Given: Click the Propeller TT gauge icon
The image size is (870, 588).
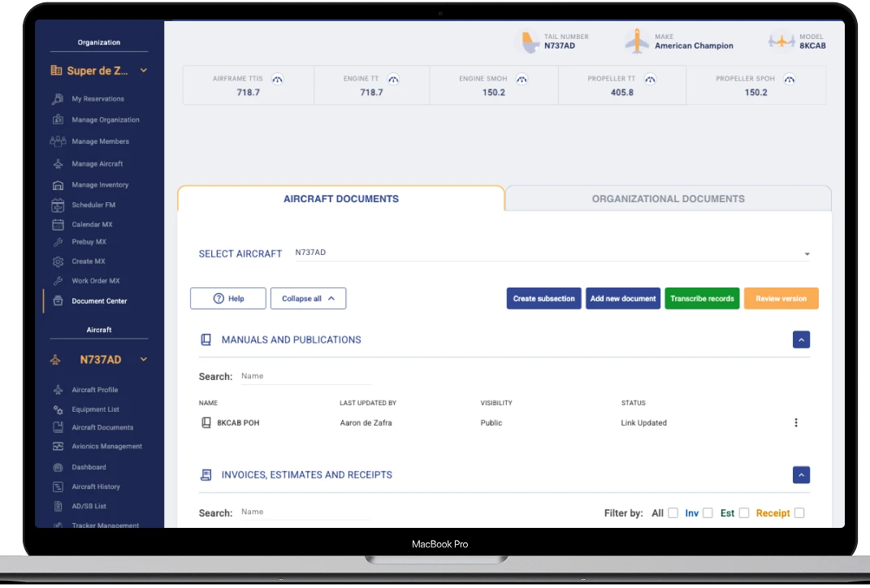Looking at the screenshot, I should [x=651, y=80].
